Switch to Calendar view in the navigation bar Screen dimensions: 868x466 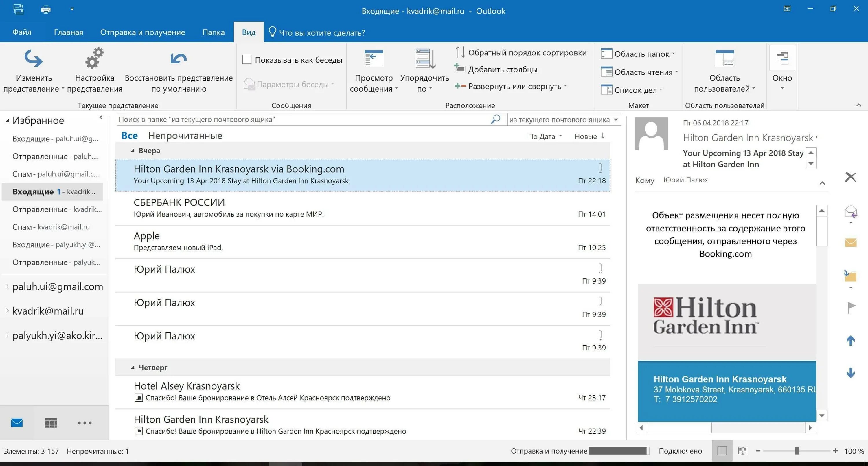point(51,423)
